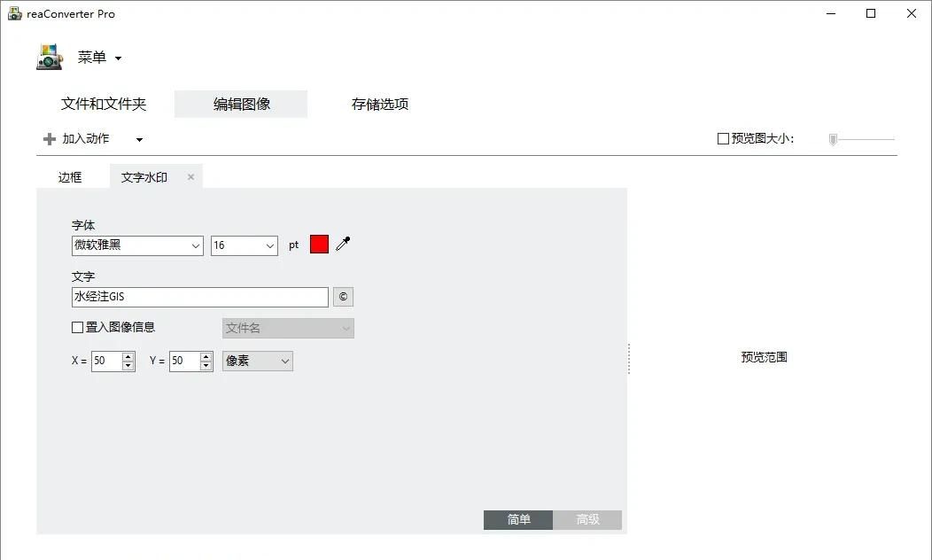Select the eyedropper color picker icon

pyautogui.click(x=344, y=244)
